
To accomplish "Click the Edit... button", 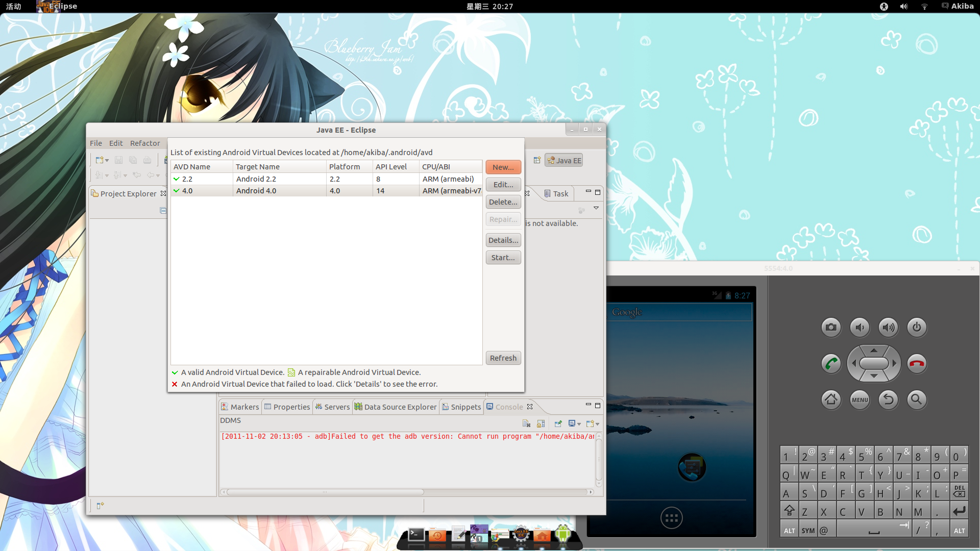I will tap(503, 185).
